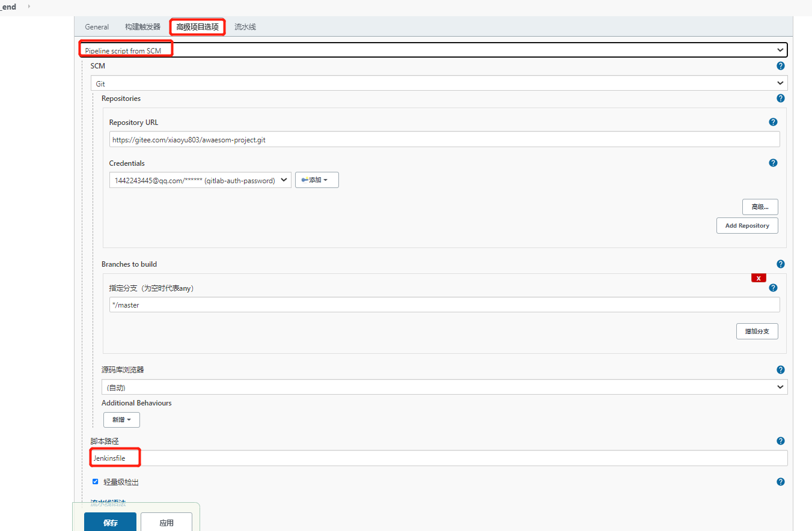Screen dimensions: 812x531
Task: Focus the 脚本路径 Jenkinsfile input field
Action: (439, 458)
